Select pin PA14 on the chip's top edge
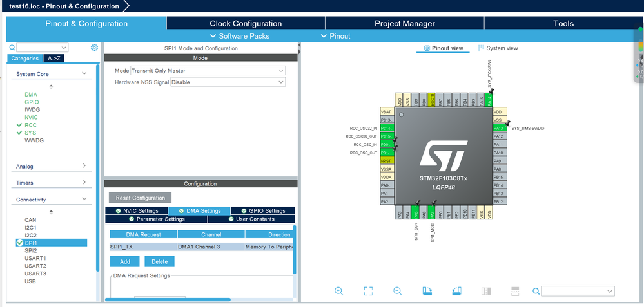The width and height of the screenshot is (644, 307). pos(489,100)
